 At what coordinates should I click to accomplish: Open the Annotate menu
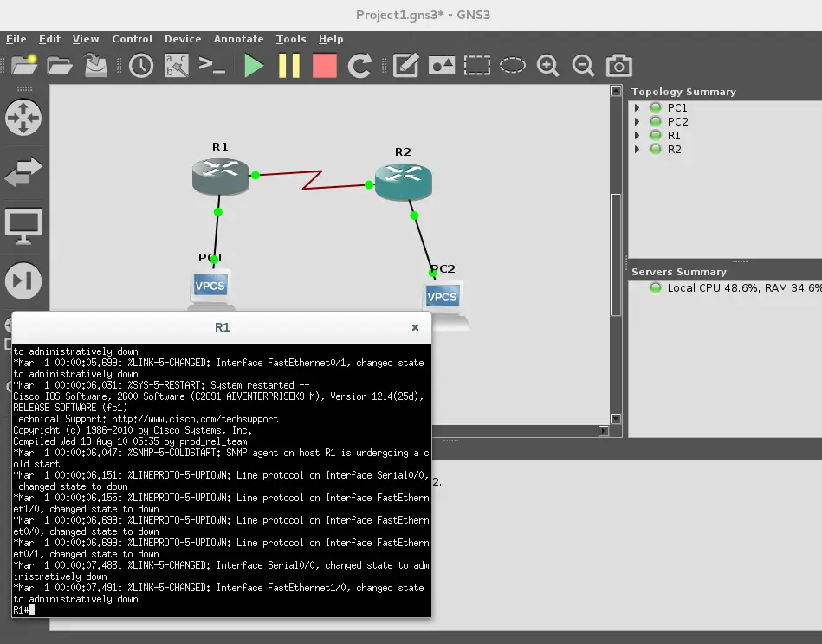238,39
